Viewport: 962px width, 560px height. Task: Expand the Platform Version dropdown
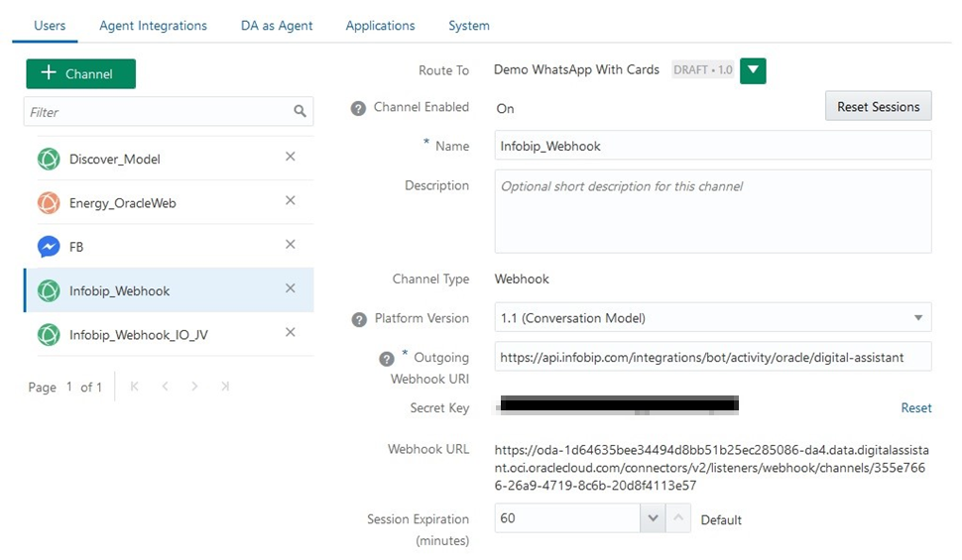[x=916, y=318]
